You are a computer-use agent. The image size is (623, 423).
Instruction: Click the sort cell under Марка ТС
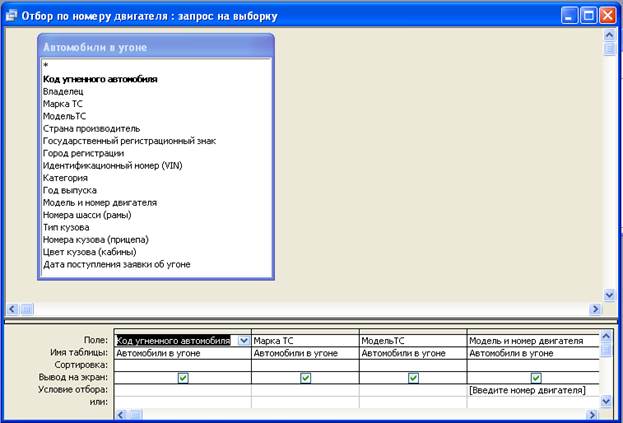coord(305,365)
